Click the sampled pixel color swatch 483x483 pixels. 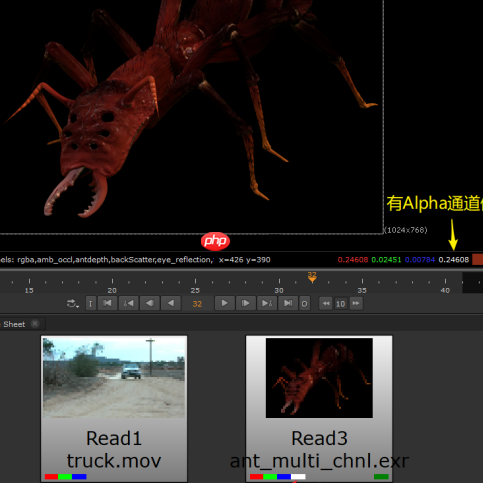point(478,259)
